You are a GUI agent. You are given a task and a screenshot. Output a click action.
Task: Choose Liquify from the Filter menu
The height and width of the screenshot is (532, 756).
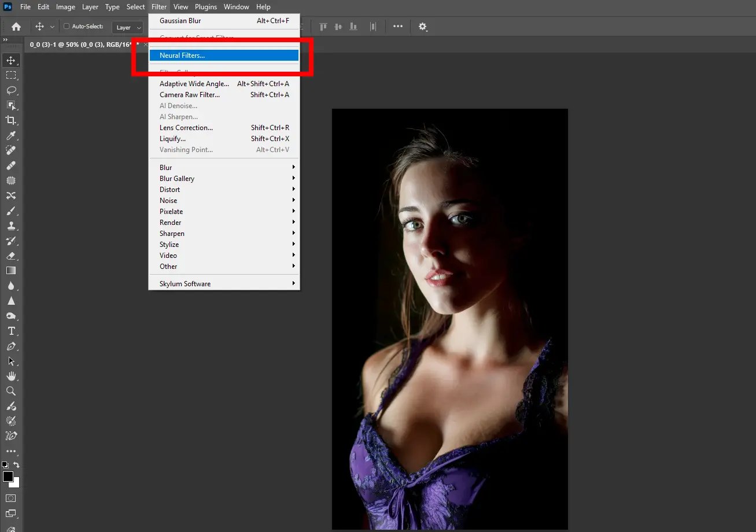click(x=224, y=139)
